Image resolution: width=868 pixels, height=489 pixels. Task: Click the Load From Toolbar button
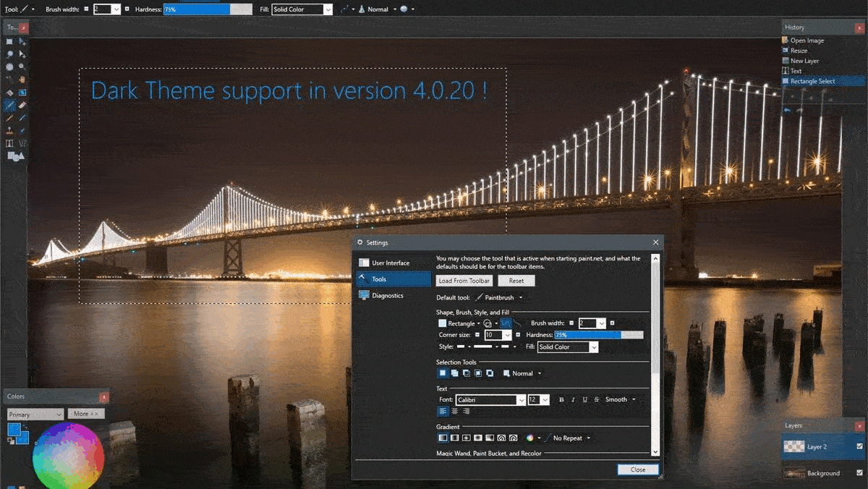click(464, 280)
